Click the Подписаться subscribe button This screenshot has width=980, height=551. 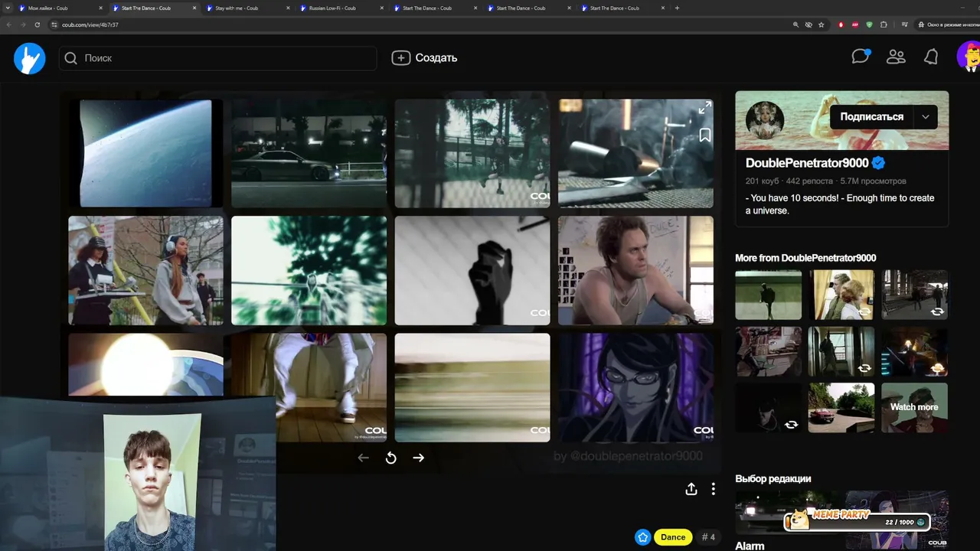click(871, 116)
